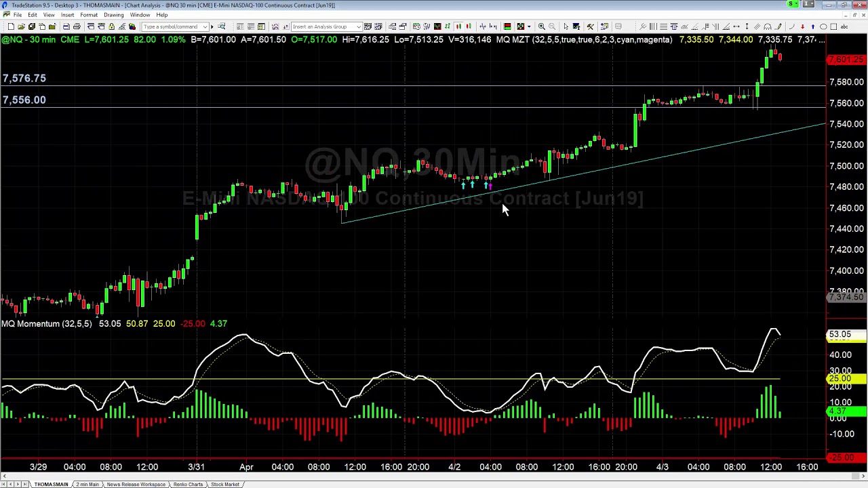Open the Insert an Analysis Group dropdown
This screenshot has height=488, width=868.
(x=359, y=26)
